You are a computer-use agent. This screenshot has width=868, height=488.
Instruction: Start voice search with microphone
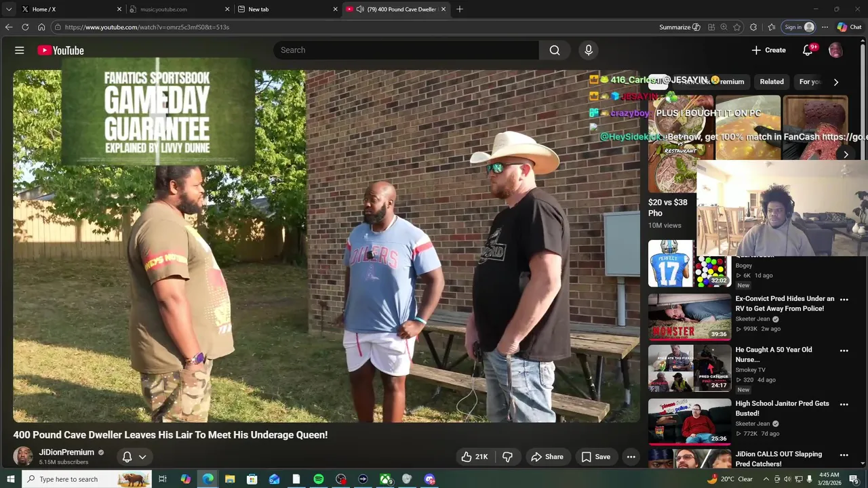coord(589,50)
